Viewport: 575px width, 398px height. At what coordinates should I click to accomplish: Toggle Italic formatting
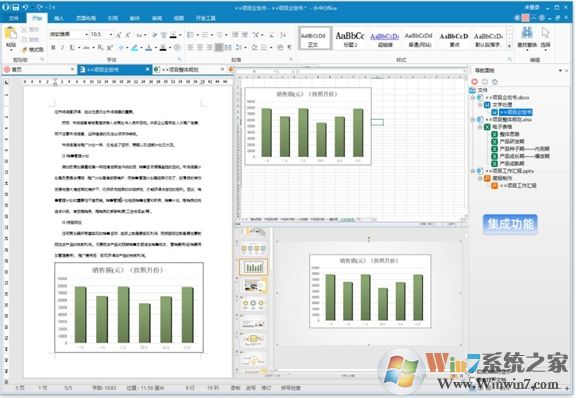pyautogui.click(x=62, y=48)
